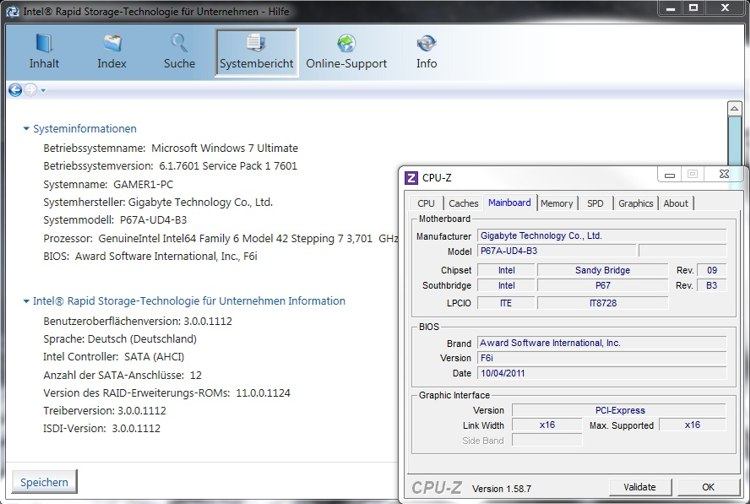Switch to Memory tab in CPU-Z
Viewport: 750px width, 504px height.
coord(556,203)
